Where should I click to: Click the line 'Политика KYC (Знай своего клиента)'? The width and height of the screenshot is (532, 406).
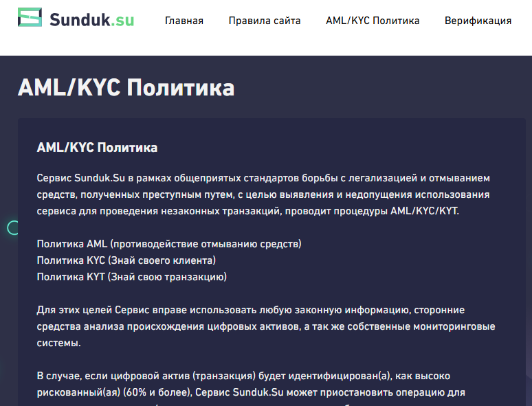pos(126,260)
